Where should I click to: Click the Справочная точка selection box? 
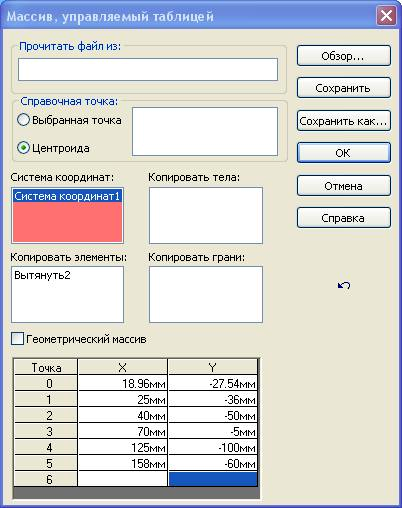(x=205, y=131)
